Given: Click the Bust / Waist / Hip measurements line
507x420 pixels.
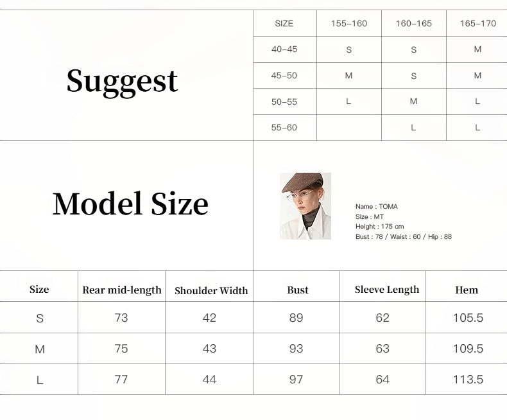Looking at the screenshot, I should click(404, 237).
